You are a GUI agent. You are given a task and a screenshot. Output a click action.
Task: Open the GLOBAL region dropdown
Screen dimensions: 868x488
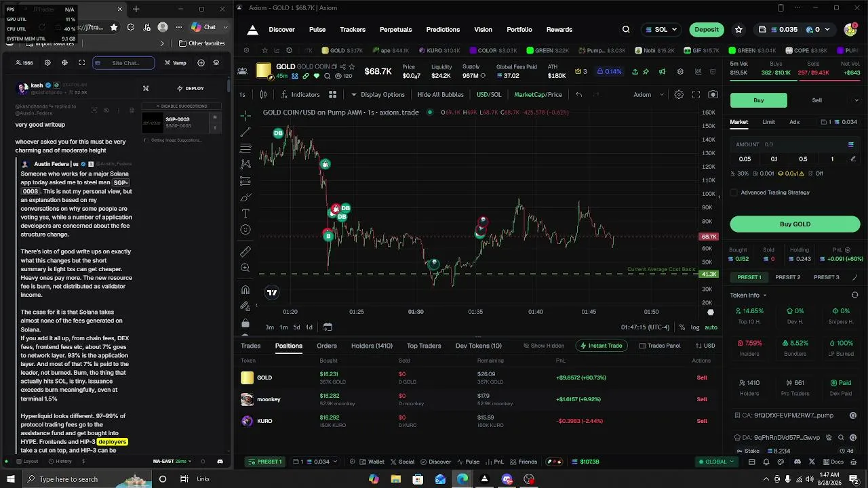717,462
